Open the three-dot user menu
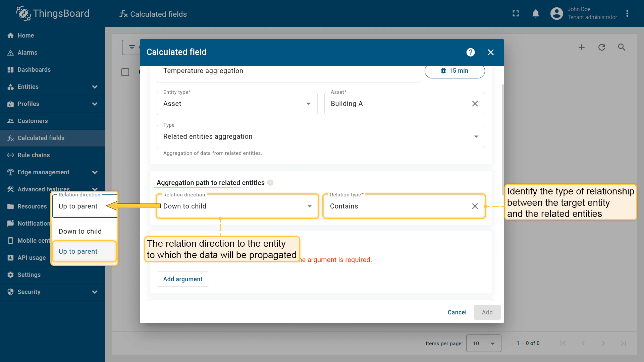Image resolution: width=644 pixels, height=362 pixels. [627, 14]
